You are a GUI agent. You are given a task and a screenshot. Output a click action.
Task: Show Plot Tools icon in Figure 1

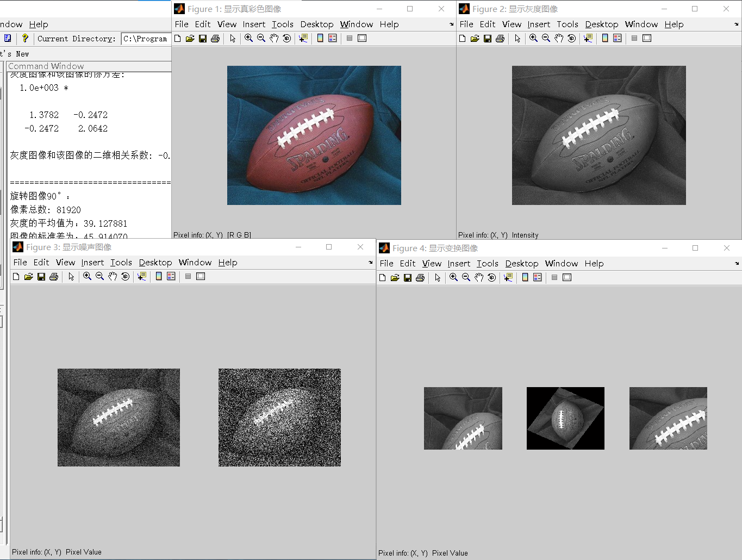362,39
